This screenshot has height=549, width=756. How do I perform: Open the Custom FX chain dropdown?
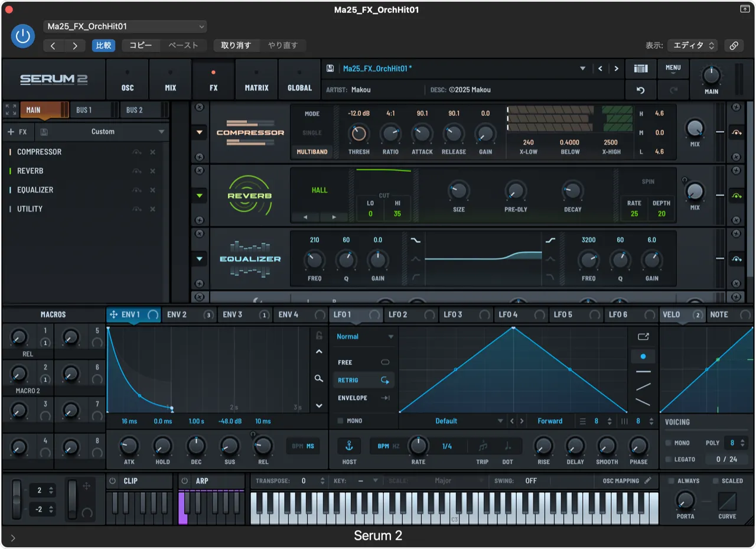pos(103,132)
